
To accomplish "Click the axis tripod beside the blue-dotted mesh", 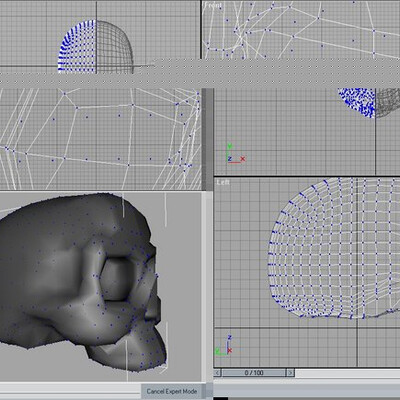I will pos(236,154).
